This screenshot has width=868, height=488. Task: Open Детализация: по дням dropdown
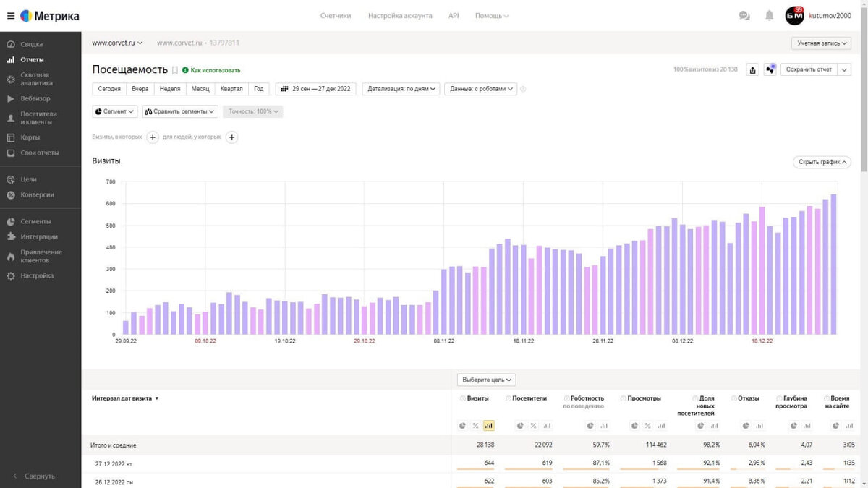point(401,89)
